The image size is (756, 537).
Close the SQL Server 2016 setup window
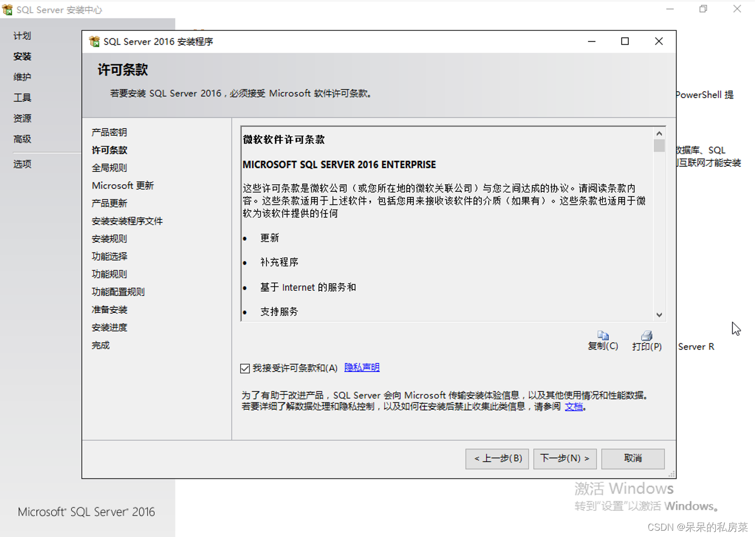point(659,41)
